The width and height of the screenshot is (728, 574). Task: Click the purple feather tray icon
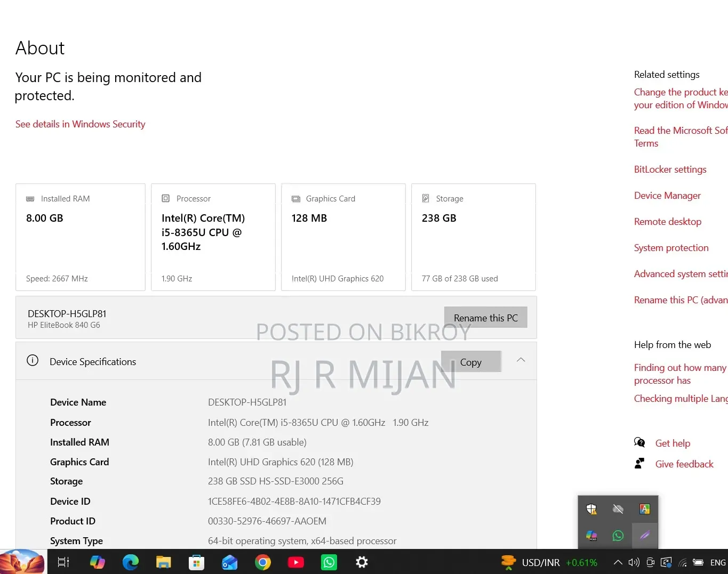645,536
